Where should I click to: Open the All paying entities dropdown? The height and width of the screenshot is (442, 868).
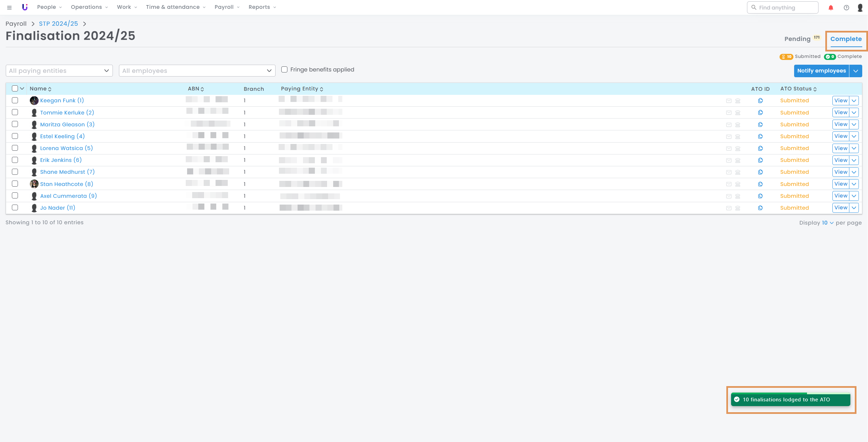(59, 71)
